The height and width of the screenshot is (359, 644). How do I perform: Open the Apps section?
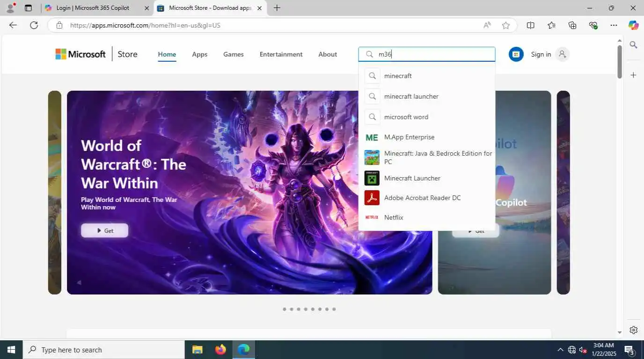pos(200,54)
